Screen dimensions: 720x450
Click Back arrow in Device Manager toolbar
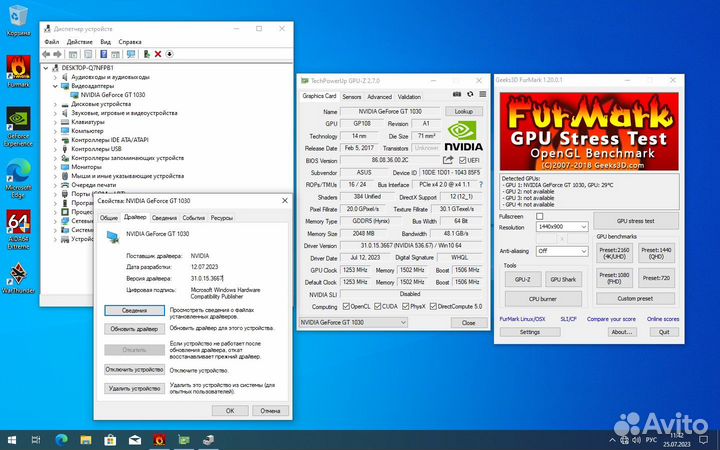click(46, 54)
